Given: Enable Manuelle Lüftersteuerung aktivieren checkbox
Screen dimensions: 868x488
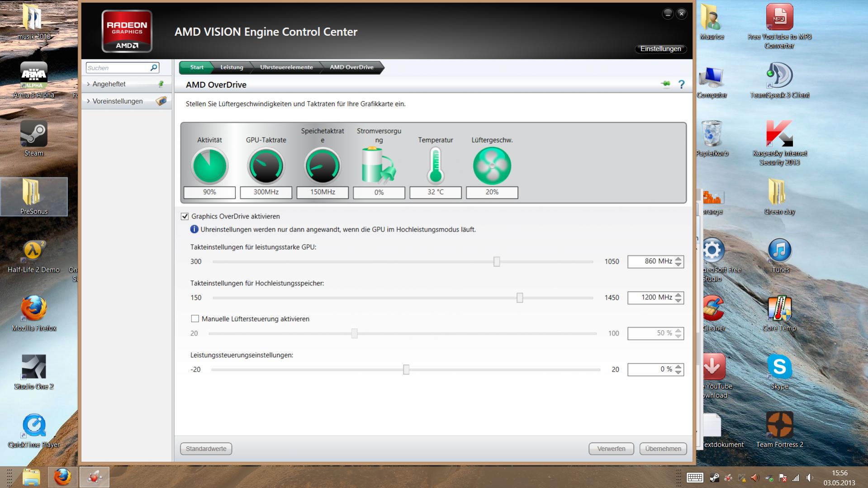Looking at the screenshot, I should coord(195,319).
